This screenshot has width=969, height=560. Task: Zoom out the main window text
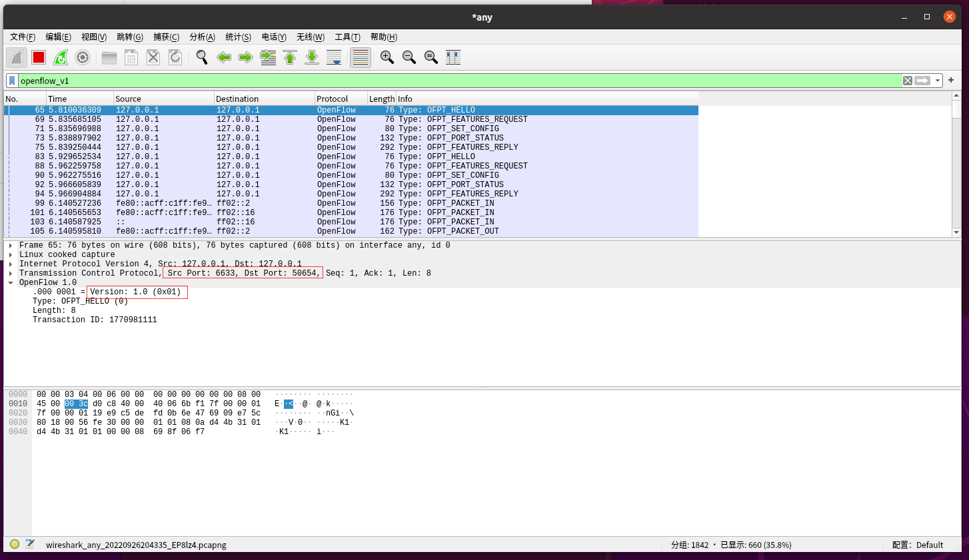coord(409,57)
